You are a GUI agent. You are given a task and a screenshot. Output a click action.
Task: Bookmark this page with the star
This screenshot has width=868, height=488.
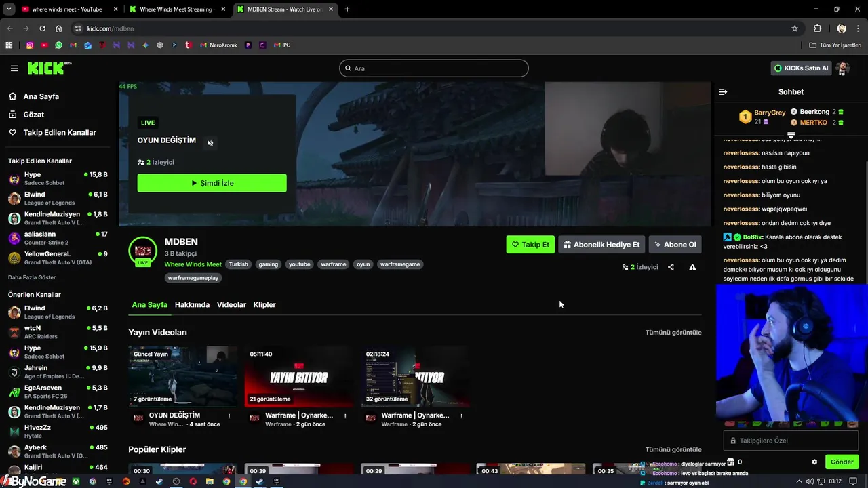coord(795,28)
